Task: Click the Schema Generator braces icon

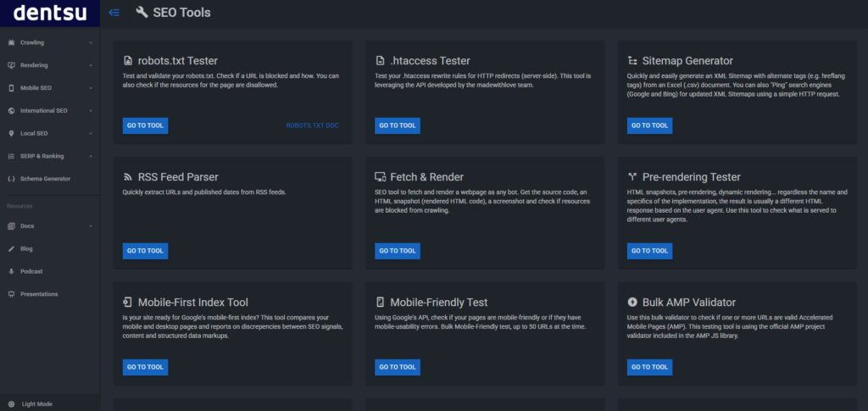Action: click(x=12, y=179)
